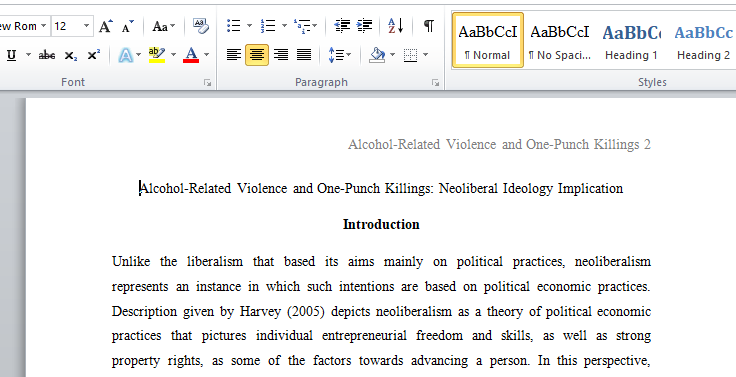
Task: Apply the Heading 2 style
Action: [703, 40]
